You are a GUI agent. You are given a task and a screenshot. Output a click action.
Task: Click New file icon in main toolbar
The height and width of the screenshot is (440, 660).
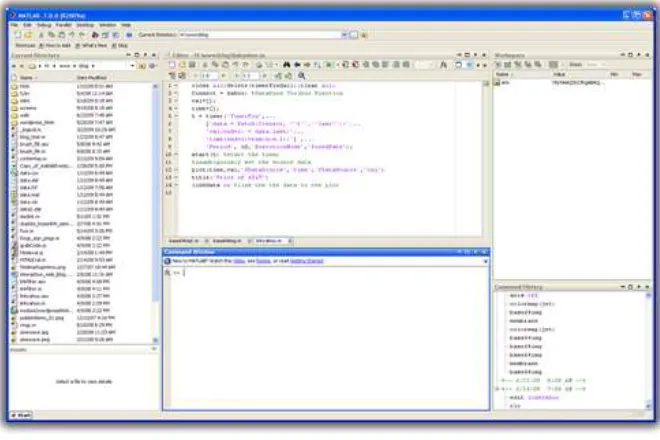(x=18, y=35)
